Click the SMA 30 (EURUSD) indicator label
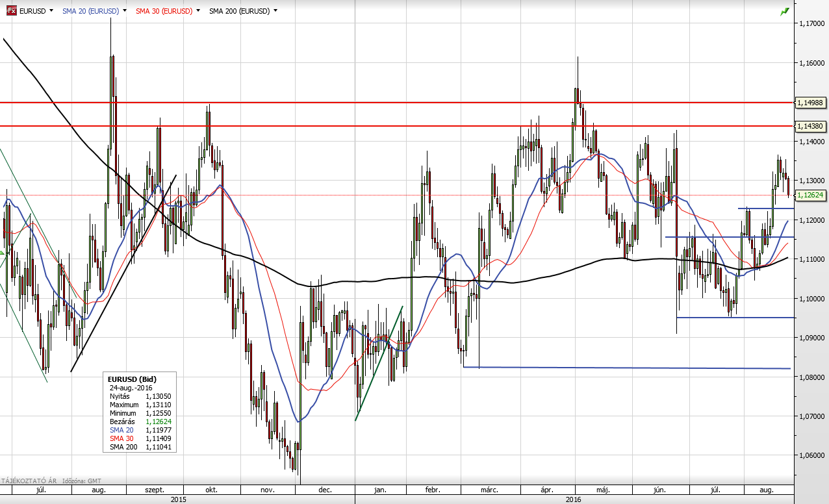Viewport: 829px width, 504px height. [164, 11]
